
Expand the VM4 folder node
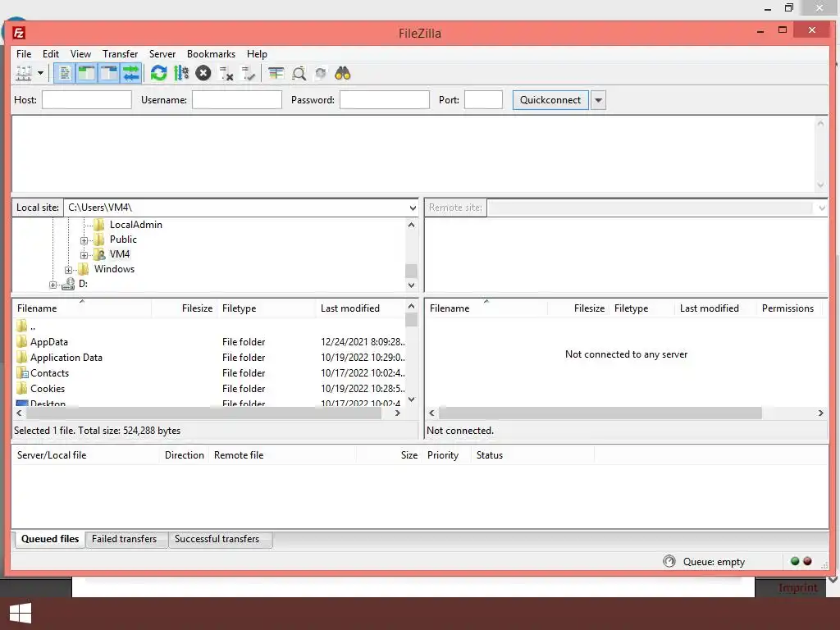point(84,255)
